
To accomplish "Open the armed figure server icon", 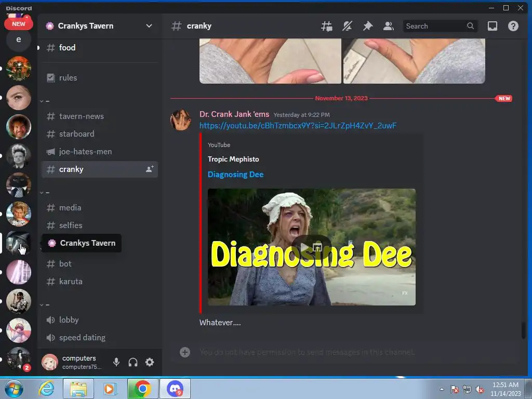I will 19,301.
